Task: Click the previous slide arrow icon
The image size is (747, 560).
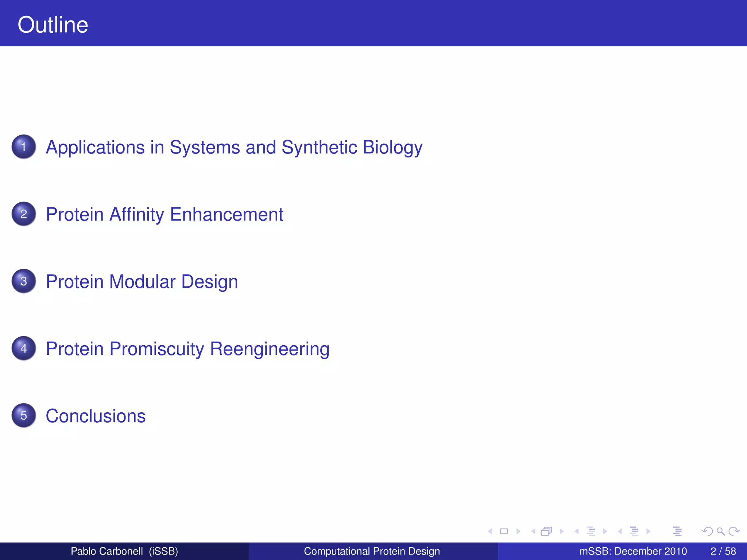Action: click(490, 531)
